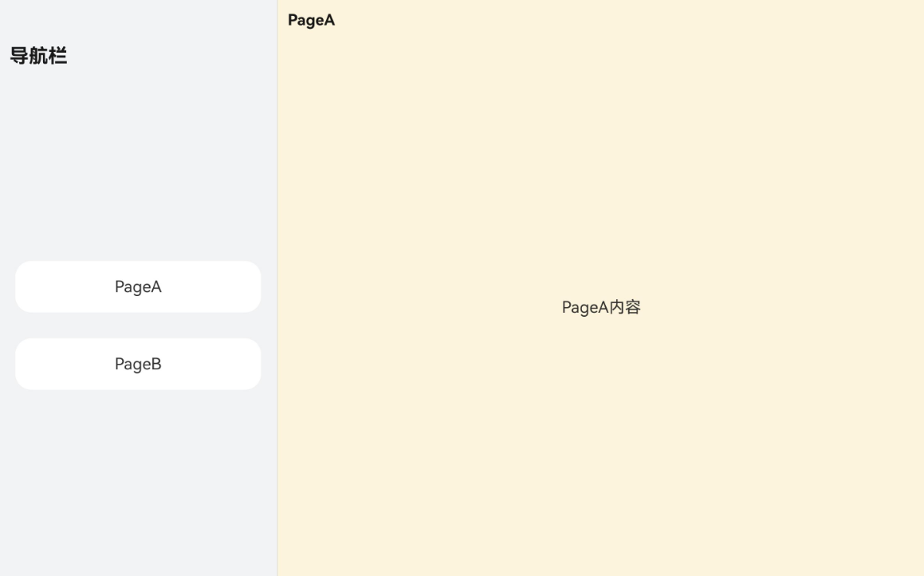Choose the second navigation entry PageB
This screenshot has width=924, height=576.
coord(138,364)
